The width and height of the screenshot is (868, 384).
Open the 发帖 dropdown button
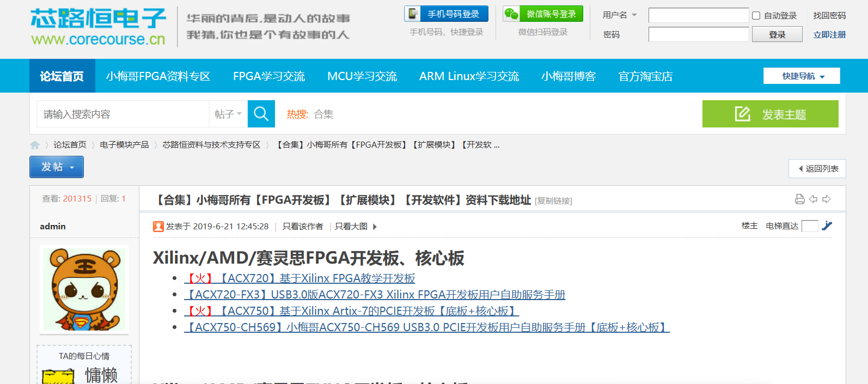pyautogui.click(x=57, y=167)
